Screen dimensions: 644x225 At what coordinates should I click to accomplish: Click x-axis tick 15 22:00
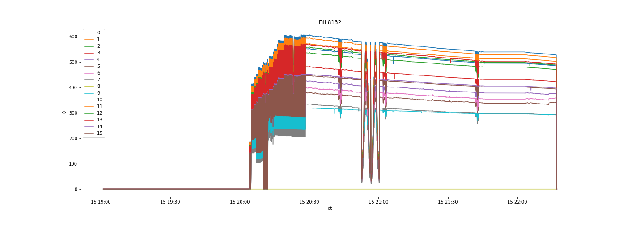point(517,202)
